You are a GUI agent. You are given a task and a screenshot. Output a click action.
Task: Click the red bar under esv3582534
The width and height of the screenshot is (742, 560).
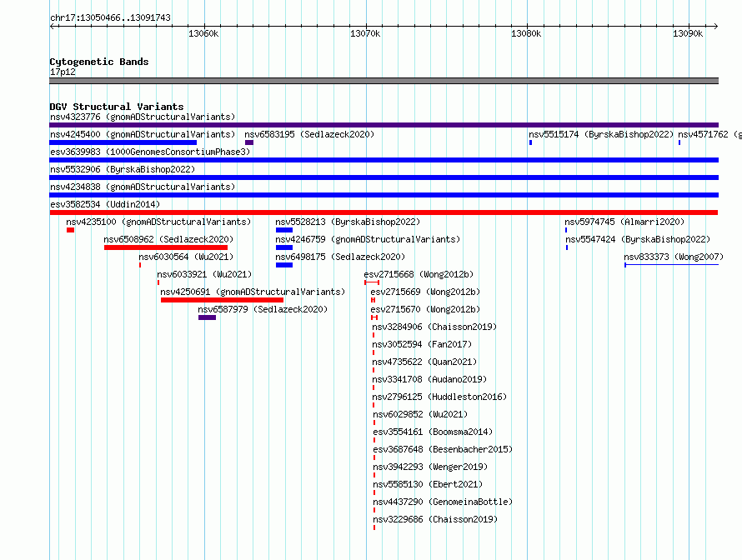click(x=384, y=212)
